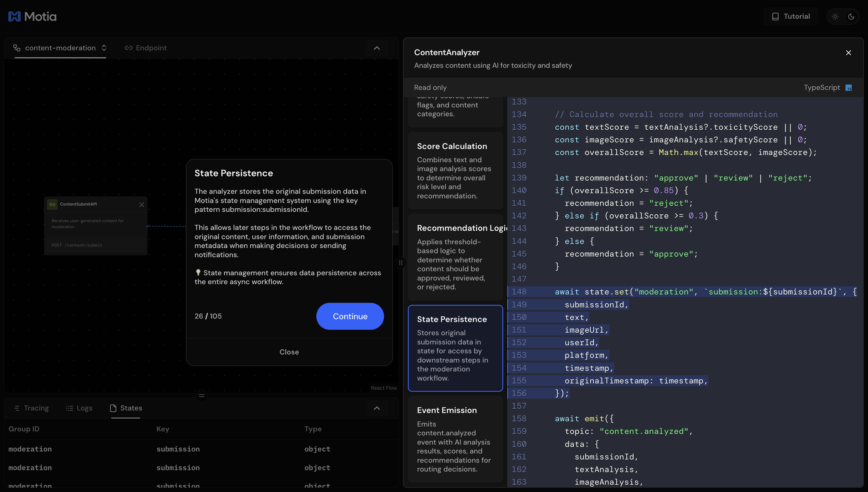
Task: Click the Motia logo icon
Action: tap(14, 16)
